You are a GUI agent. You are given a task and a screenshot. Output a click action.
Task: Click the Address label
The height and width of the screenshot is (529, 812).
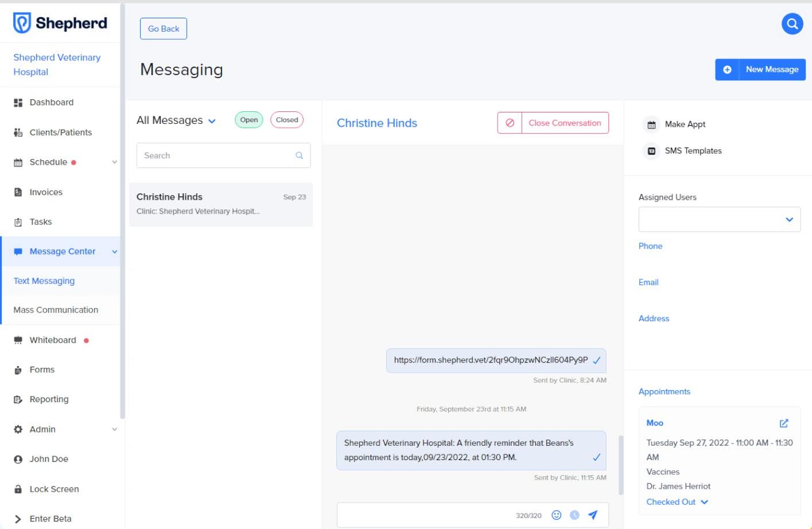click(x=654, y=318)
